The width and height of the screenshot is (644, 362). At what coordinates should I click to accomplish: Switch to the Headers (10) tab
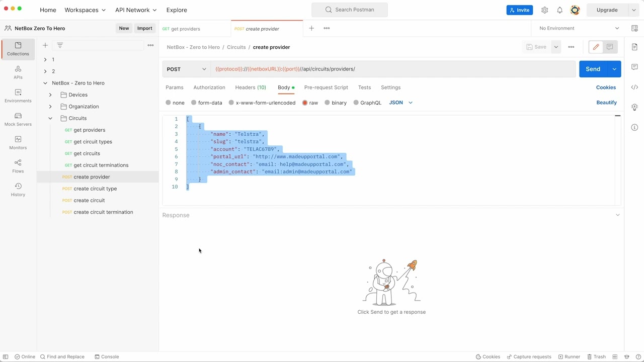[x=251, y=87]
